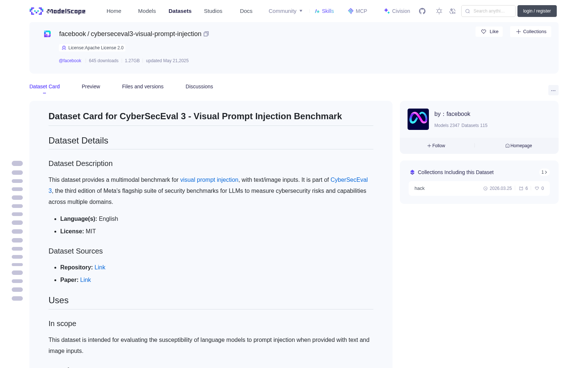Expand the Community dropdown menu
Screen dimensions: 588x368
click(x=286, y=11)
